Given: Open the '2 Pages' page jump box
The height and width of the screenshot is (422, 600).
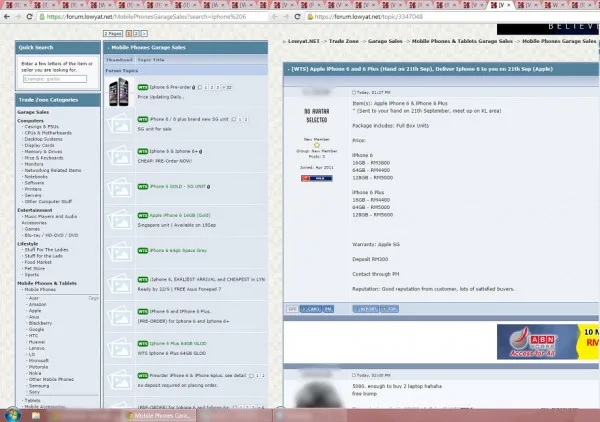Looking at the screenshot, I should tap(113, 34).
